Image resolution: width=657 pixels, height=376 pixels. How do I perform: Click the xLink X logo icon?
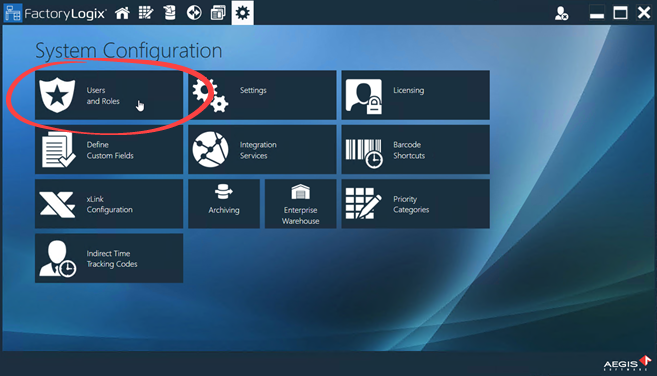[57, 205]
